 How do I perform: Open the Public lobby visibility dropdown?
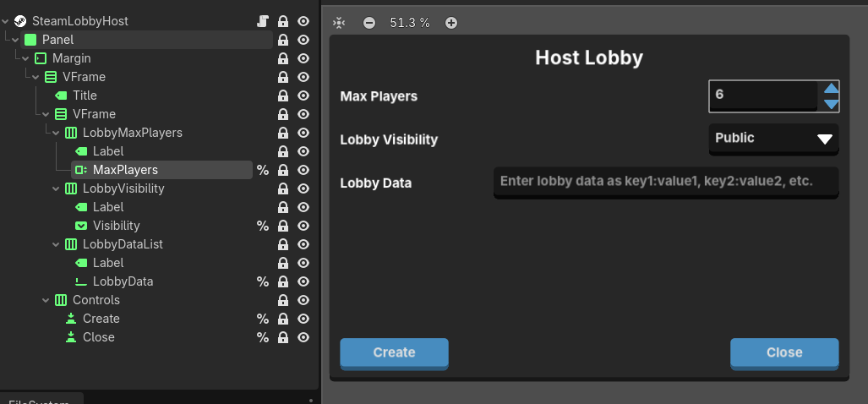click(x=774, y=139)
